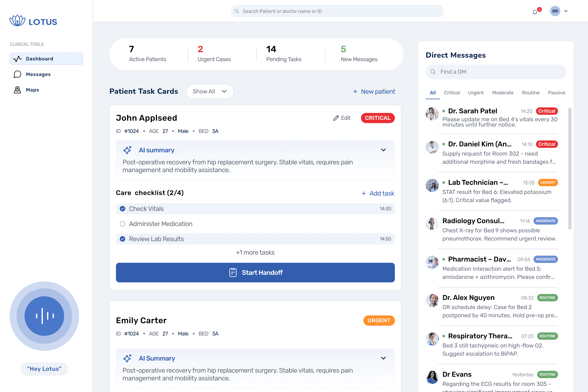Open the Pharmacist profile photo

click(x=432, y=262)
